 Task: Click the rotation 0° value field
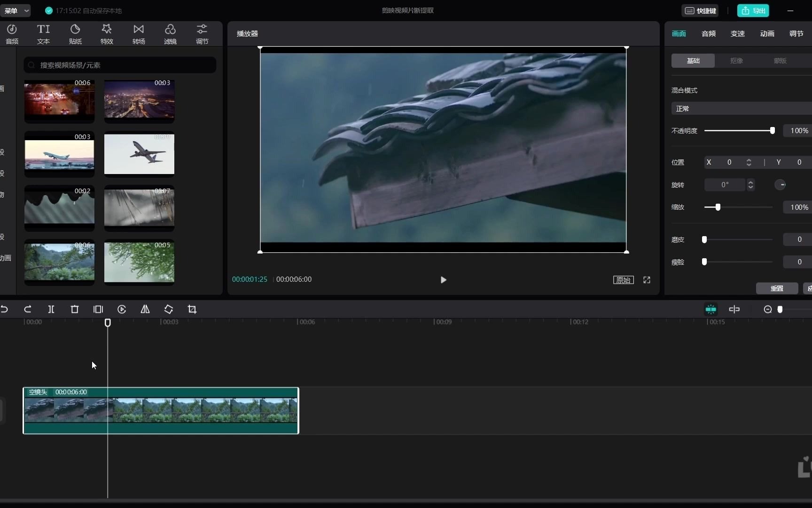(x=725, y=185)
